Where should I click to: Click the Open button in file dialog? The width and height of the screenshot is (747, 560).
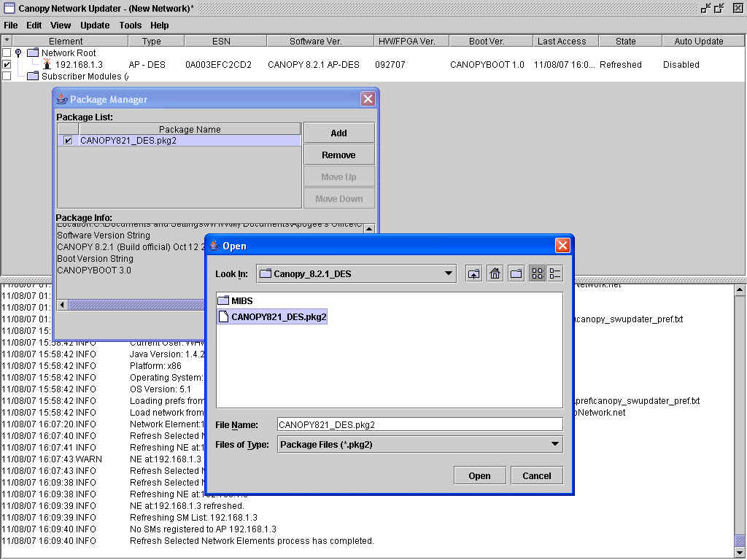[479, 475]
